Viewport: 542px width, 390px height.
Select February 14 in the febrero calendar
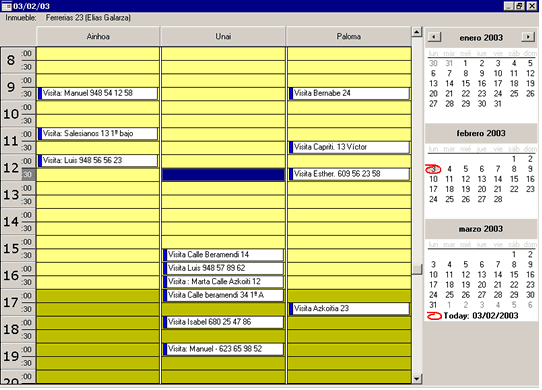pyautogui.click(x=498, y=179)
